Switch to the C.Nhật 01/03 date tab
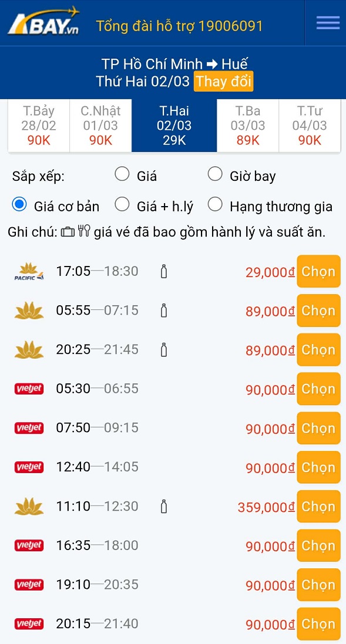The image size is (346, 644). (100, 124)
